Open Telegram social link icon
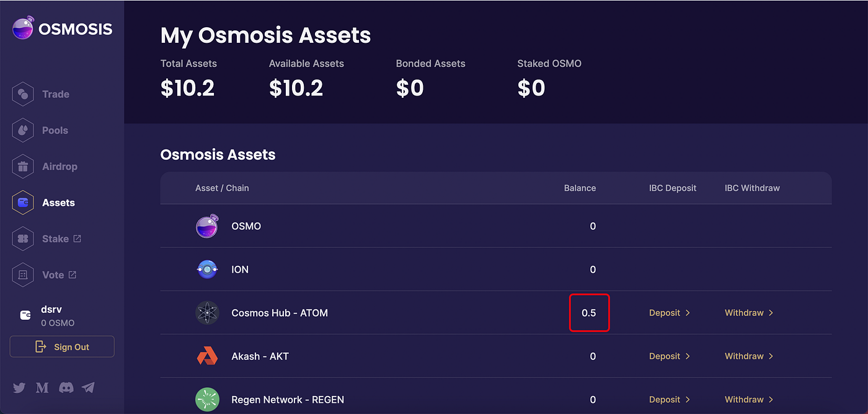This screenshot has height=414, width=868. tap(89, 388)
